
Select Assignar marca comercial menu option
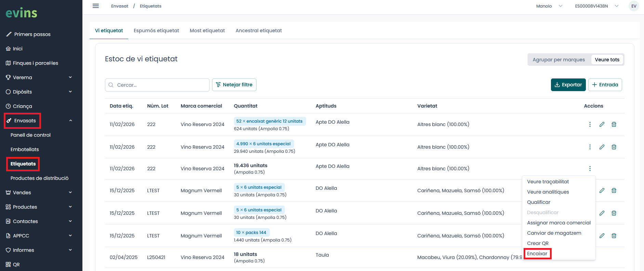(x=559, y=223)
